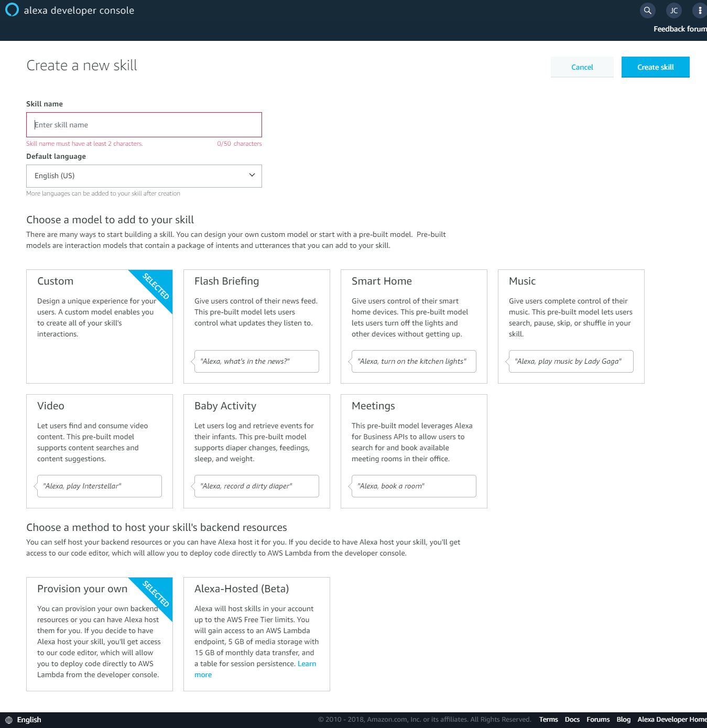Click the Create skill button
Viewport: 707px width, 728px height.
point(655,67)
